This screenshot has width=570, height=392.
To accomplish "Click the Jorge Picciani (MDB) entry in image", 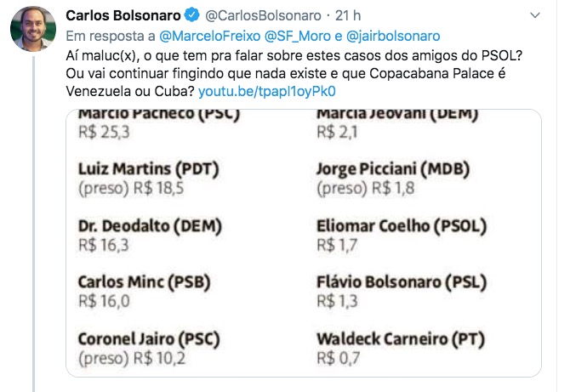I will click(x=391, y=168).
